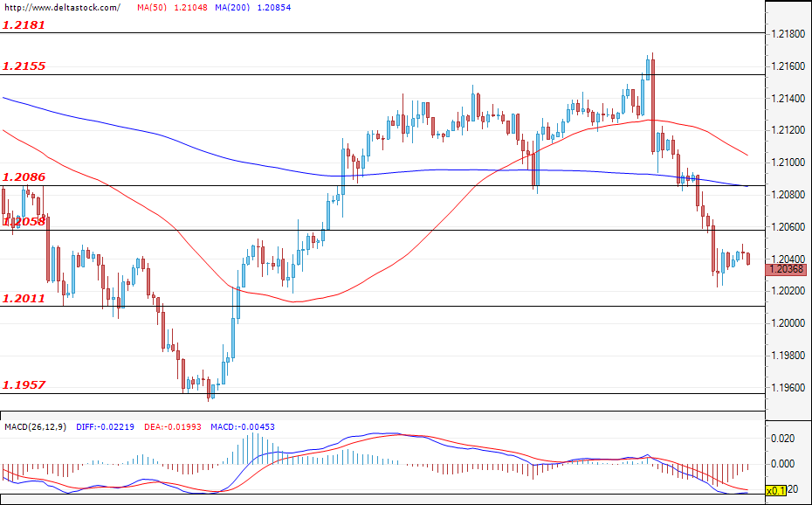Click the deltastock.com URL text

(x=62, y=8)
